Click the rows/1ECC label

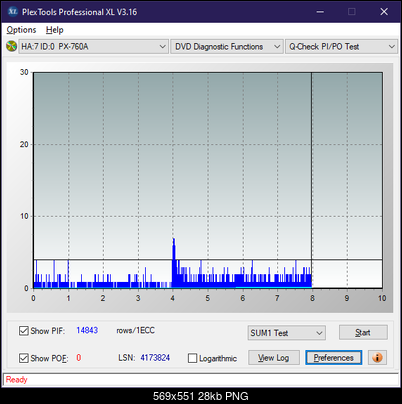point(135,330)
